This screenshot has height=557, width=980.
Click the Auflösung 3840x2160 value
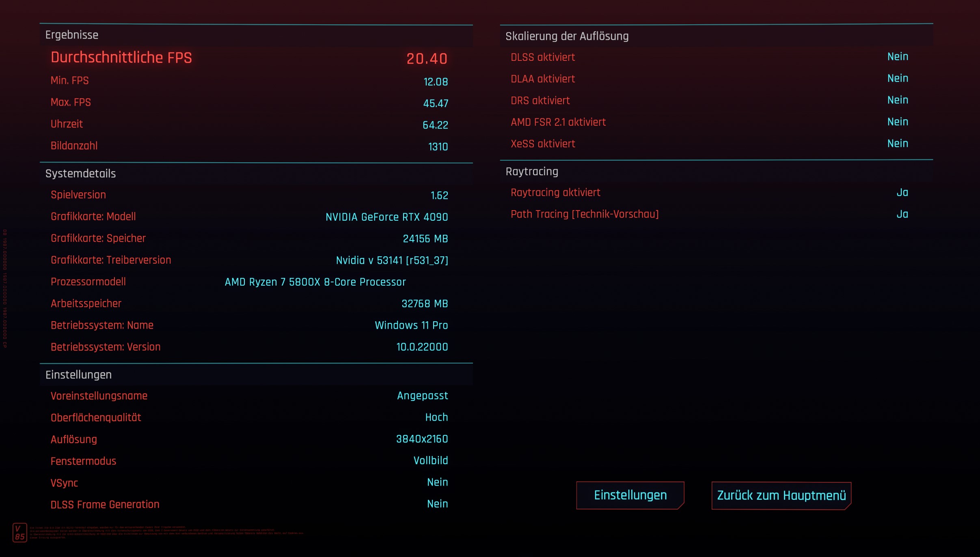[x=422, y=439]
